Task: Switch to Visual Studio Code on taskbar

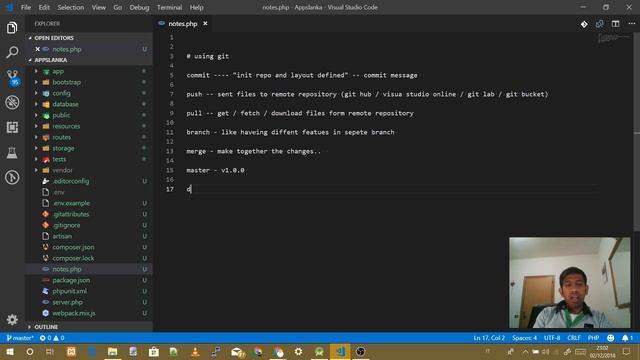Action: click(x=340, y=351)
